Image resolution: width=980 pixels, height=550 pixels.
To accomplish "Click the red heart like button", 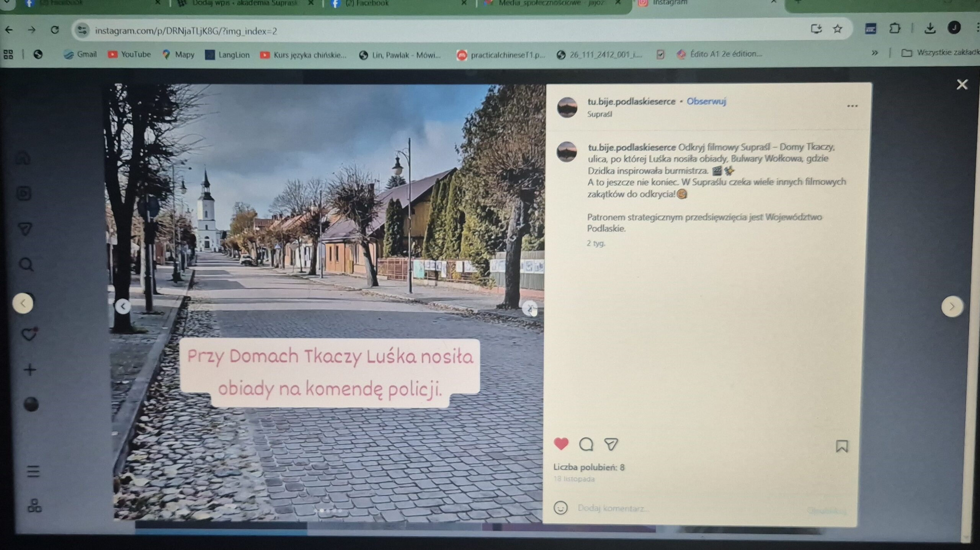I will [561, 444].
